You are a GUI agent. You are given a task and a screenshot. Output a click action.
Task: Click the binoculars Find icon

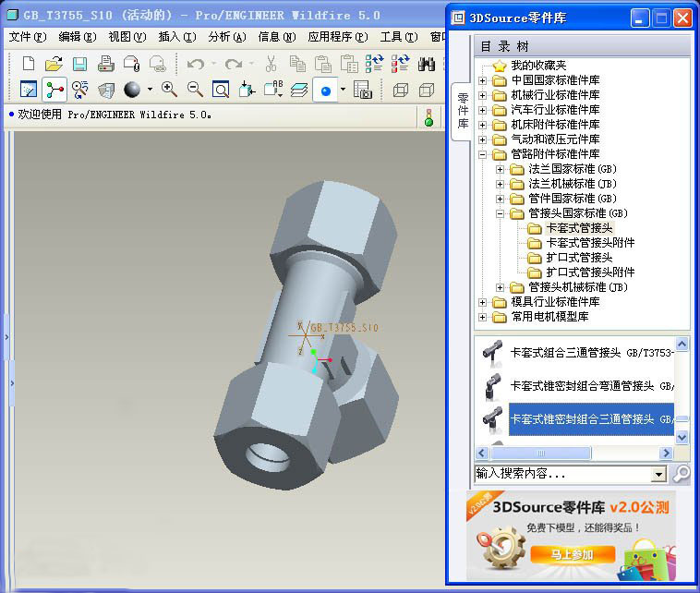(x=427, y=64)
